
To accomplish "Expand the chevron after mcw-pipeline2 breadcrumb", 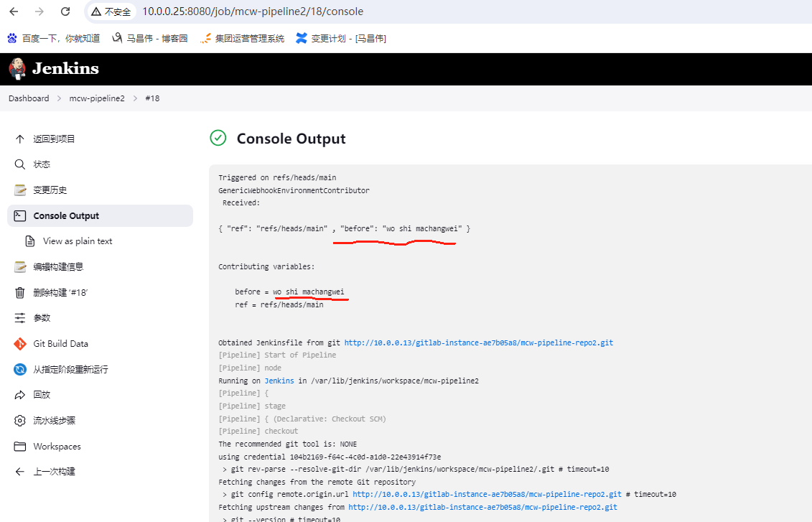I will 135,98.
